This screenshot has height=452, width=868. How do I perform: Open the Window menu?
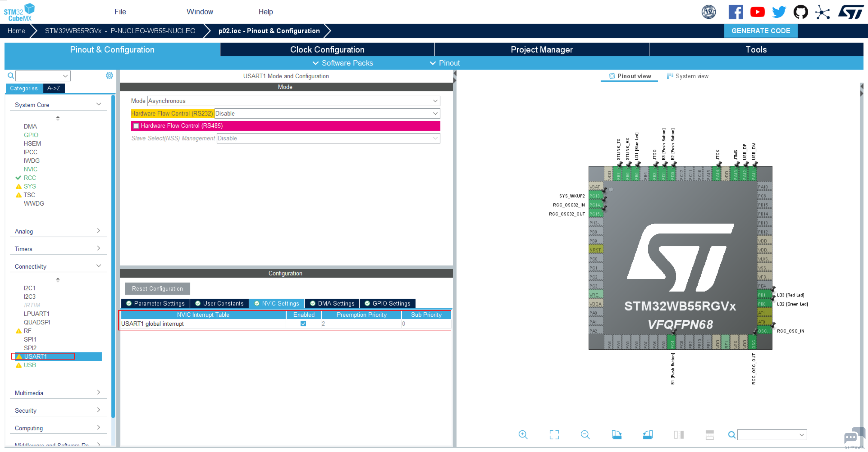pos(200,12)
